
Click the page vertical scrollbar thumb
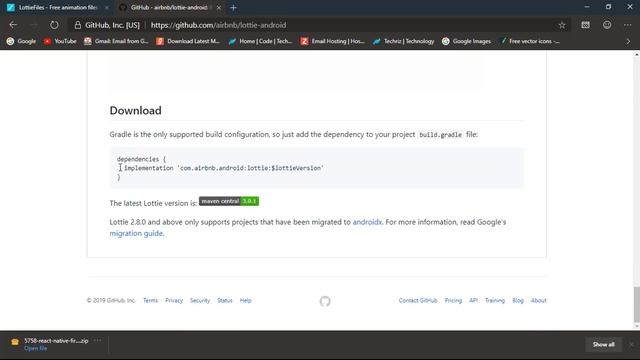coord(636,304)
